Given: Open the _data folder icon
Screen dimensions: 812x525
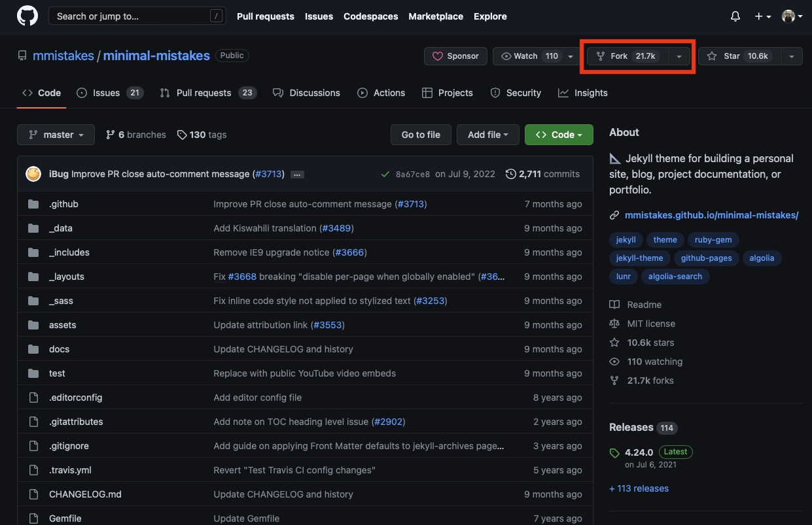Looking at the screenshot, I should pyautogui.click(x=33, y=228).
